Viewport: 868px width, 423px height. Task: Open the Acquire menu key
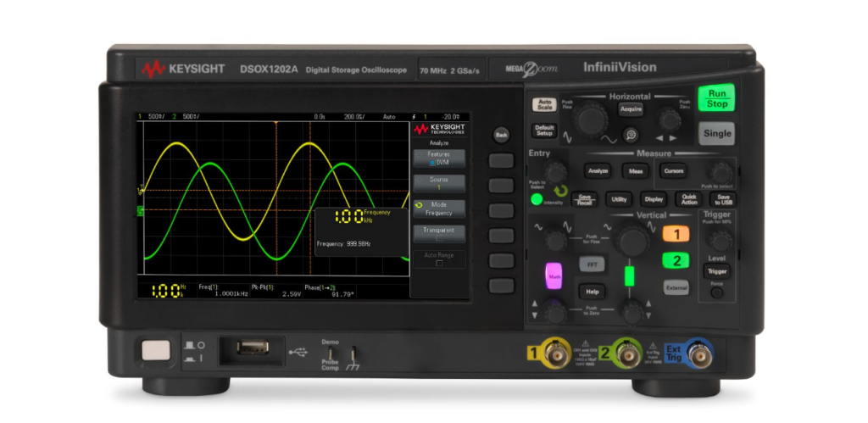631,109
